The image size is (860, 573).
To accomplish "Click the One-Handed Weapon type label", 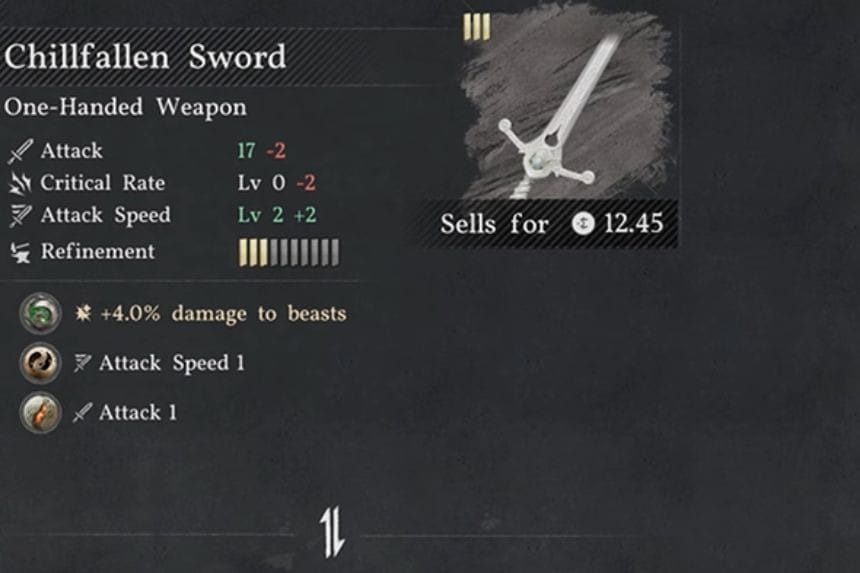I will coord(125,107).
